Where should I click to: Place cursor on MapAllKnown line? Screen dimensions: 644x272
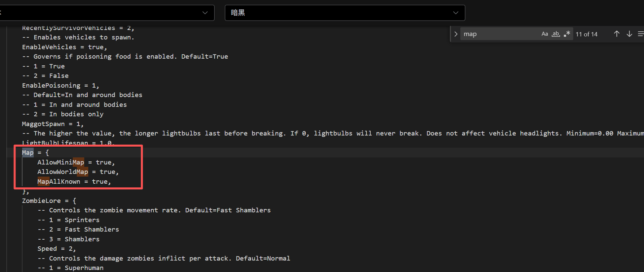point(74,182)
